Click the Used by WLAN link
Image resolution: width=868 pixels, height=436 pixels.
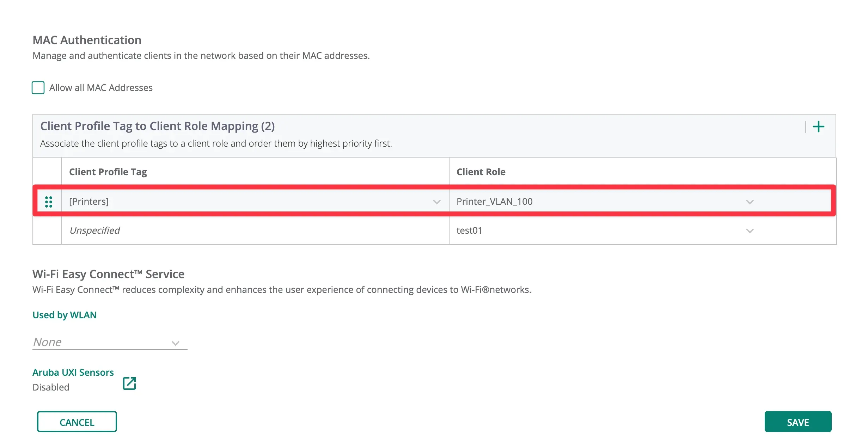click(65, 315)
